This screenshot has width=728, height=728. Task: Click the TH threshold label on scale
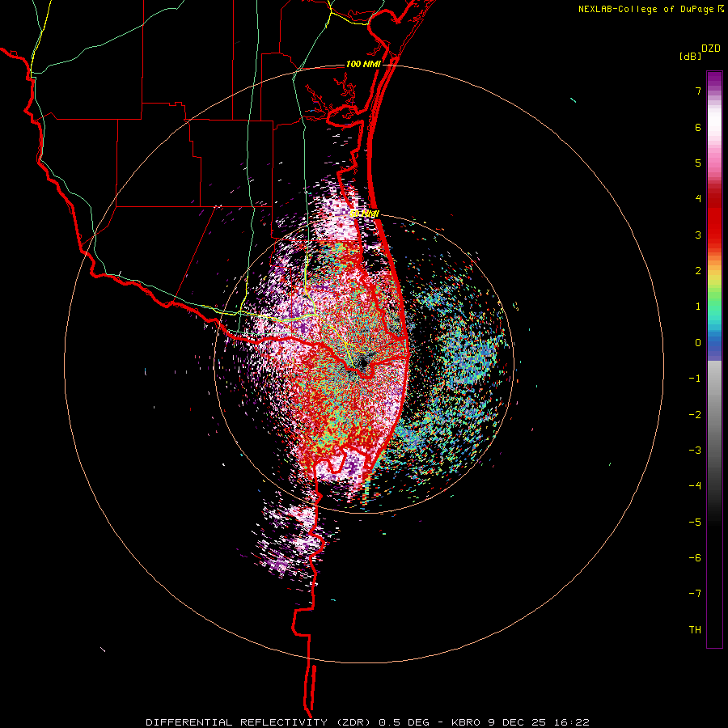pyautogui.click(x=695, y=629)
